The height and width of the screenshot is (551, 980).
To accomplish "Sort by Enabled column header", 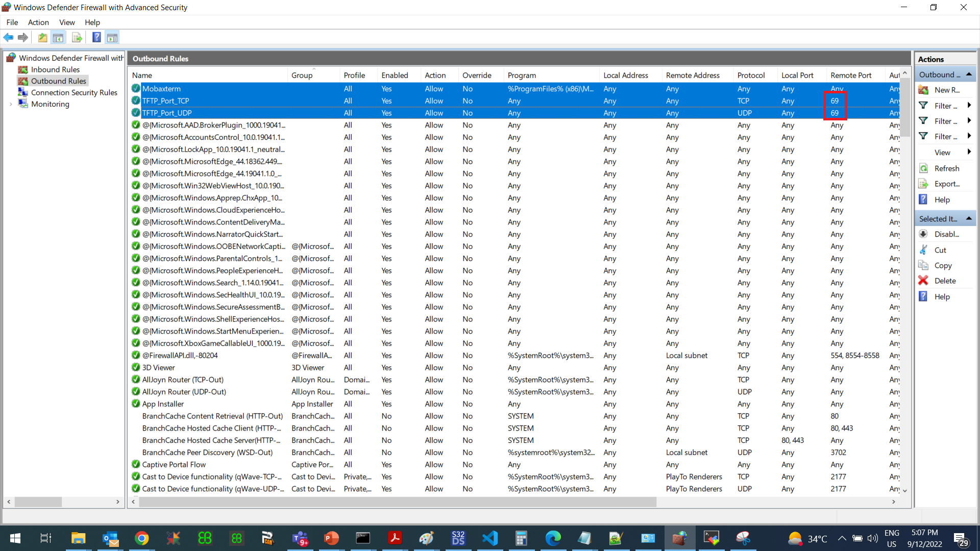I will click(399, 75).
